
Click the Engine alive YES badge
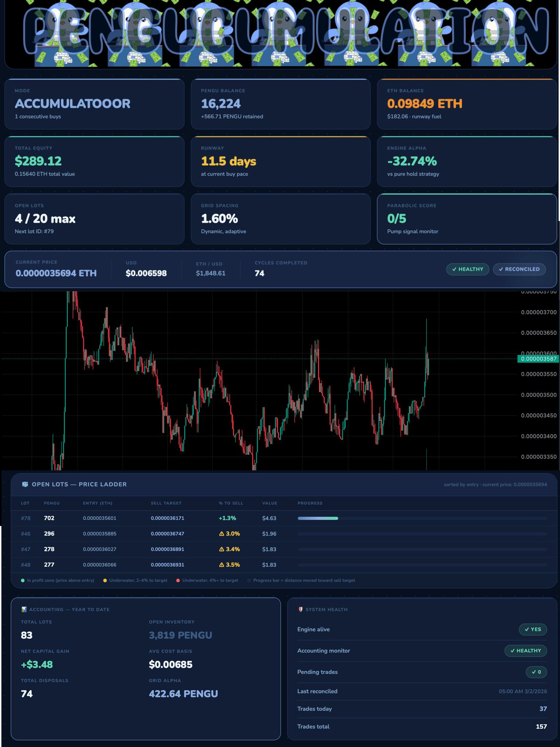click(533, 629)
